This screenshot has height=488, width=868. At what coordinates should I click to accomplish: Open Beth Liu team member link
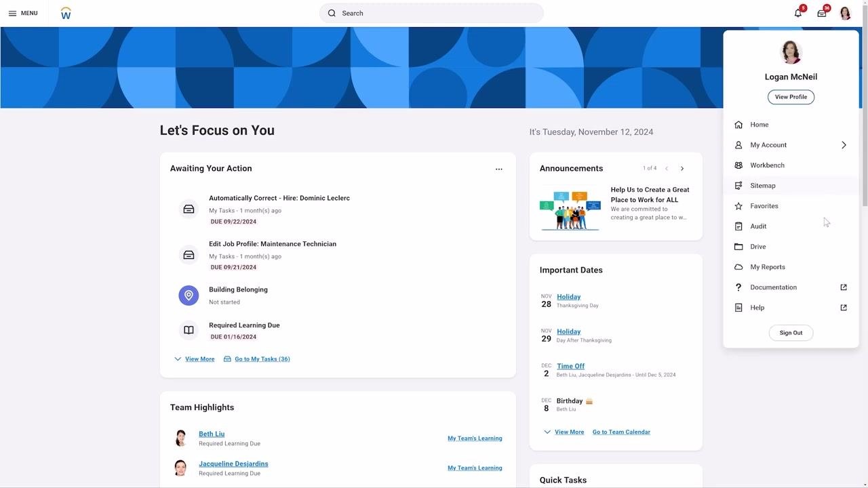coord(212,434)
